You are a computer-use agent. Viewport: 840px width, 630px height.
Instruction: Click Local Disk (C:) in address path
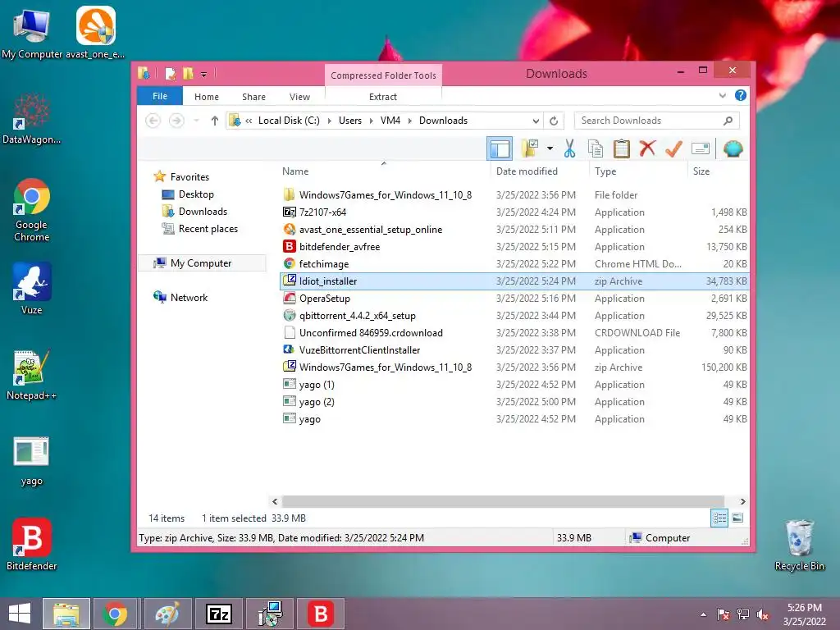289,121
